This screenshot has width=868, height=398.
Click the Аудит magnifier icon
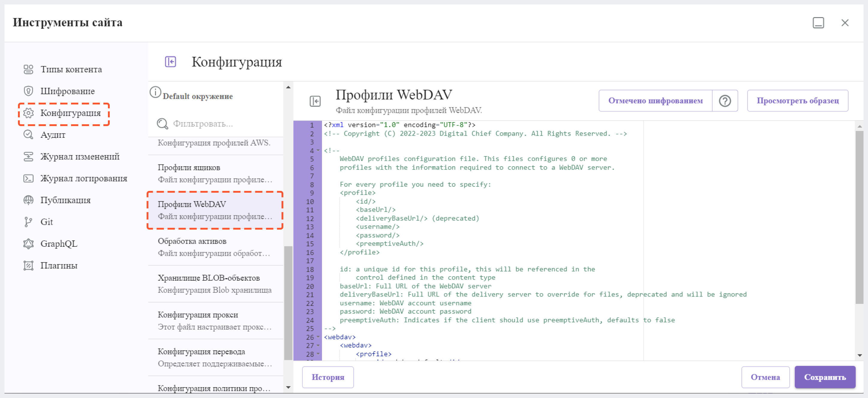pyautogui.click(x=28, y=134)
